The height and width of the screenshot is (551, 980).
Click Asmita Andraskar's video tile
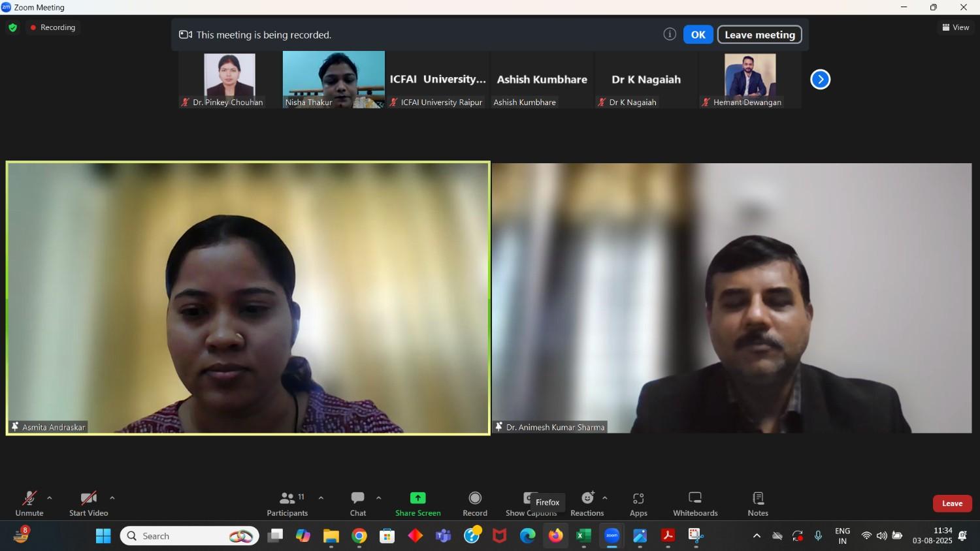point(248,298)
